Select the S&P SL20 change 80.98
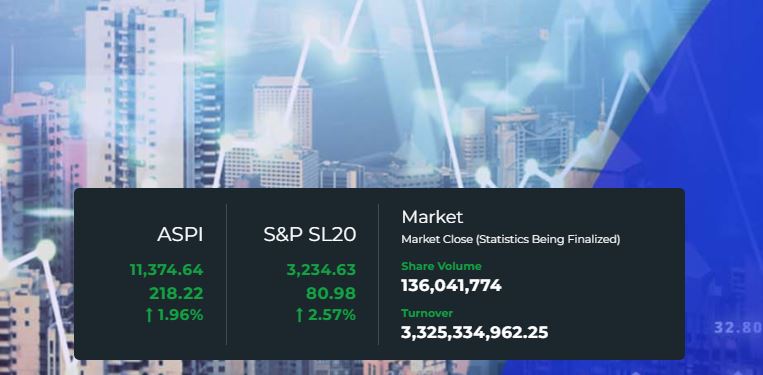 tap(331, 293)
